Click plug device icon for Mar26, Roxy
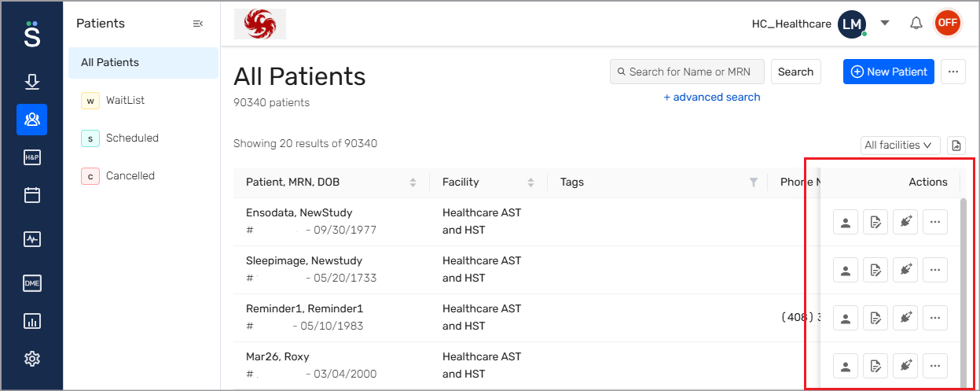The image size is (980, 391). pyautogui.click(x=905, y=366)
